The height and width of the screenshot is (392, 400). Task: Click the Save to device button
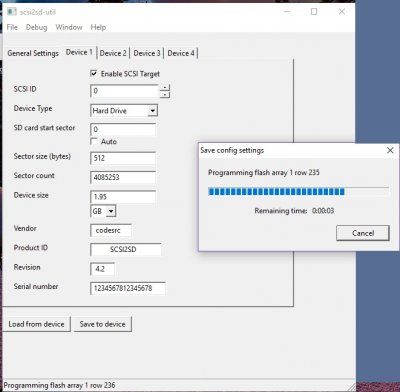[102, 324]
